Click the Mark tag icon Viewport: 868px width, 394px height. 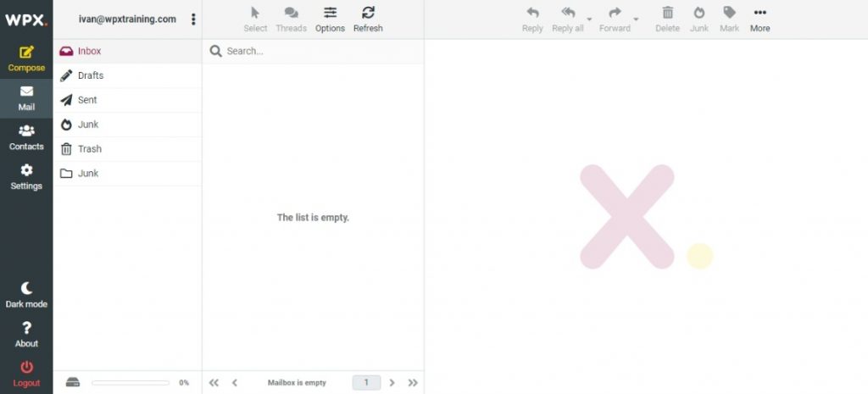tap(729, 13)
